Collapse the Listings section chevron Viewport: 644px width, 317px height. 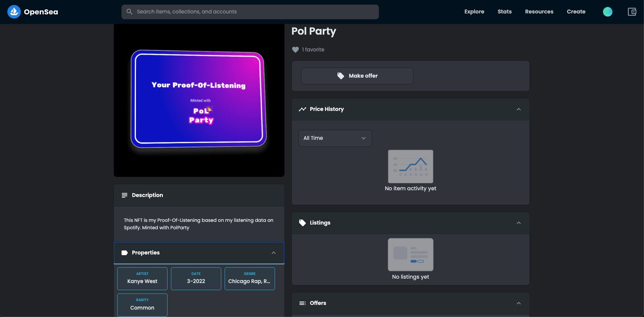pyautogui.click(x=518, y=223)
